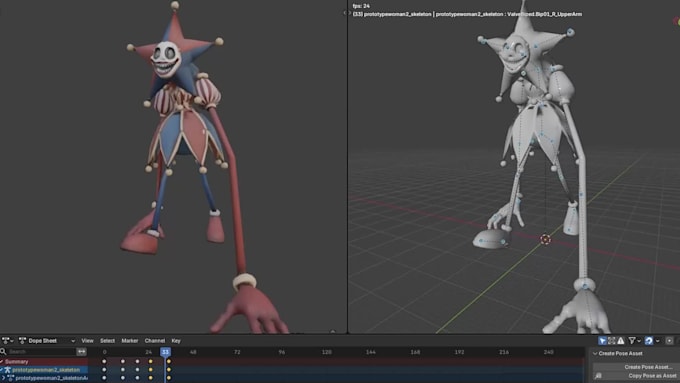Select the prototypewoman2_skeleton channel name
The image size is (680, 383).
point(46,370)
